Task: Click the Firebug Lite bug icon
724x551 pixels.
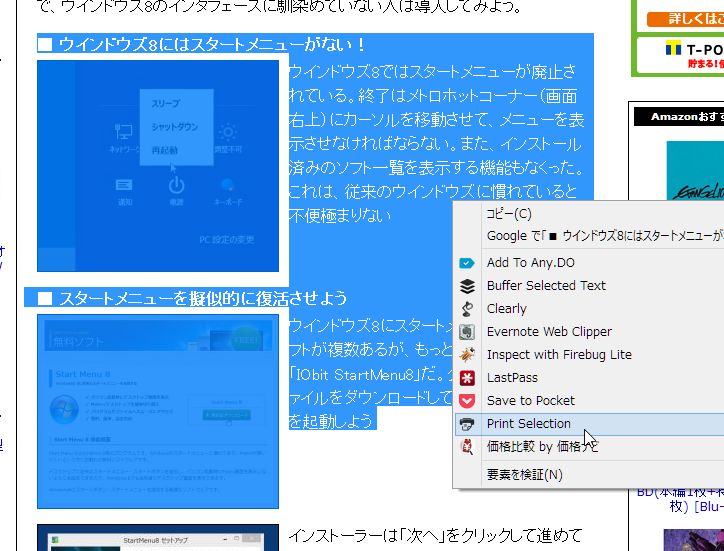Action: point(467,355)
